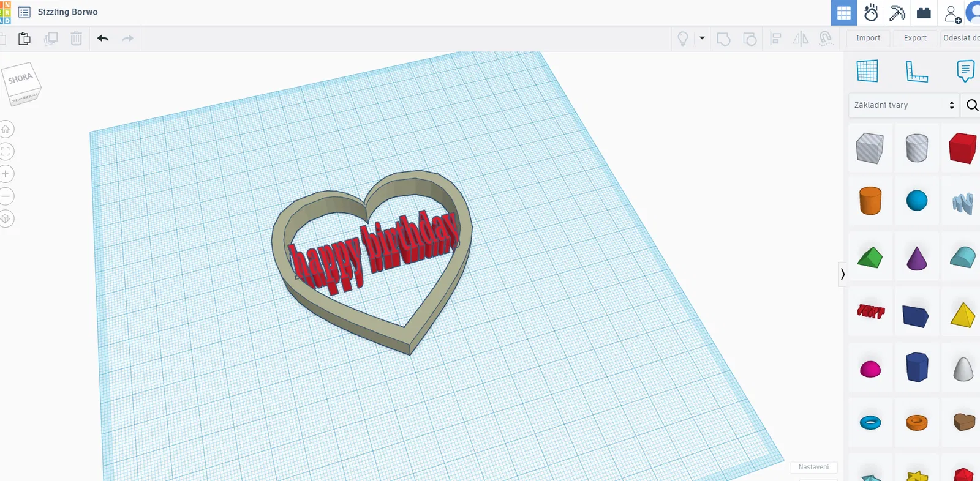Collapse the shapes panel with the chevron
The height and width of the screenshot is (481, 980).
click(x=843, y=274)
